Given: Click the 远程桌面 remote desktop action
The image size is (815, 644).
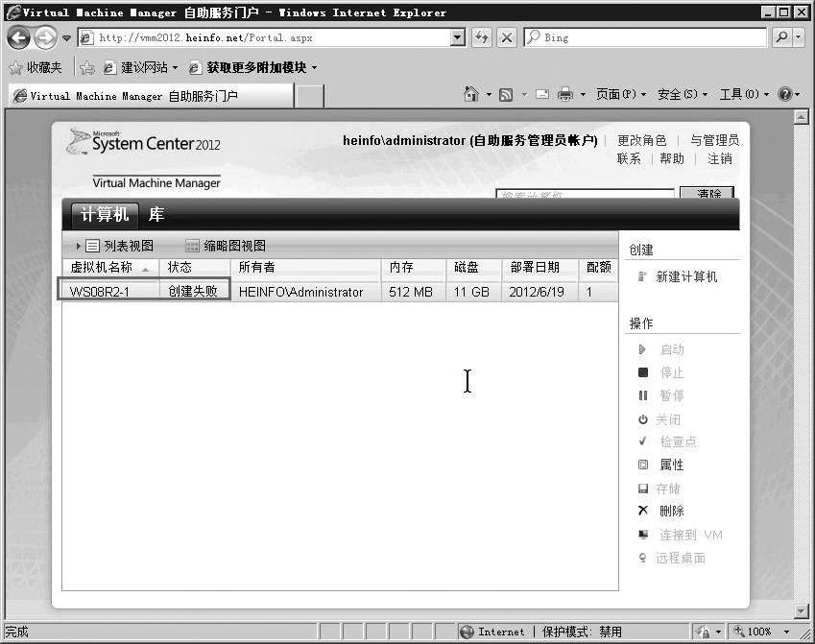Looking at the screenshot, I should [672, 559].
